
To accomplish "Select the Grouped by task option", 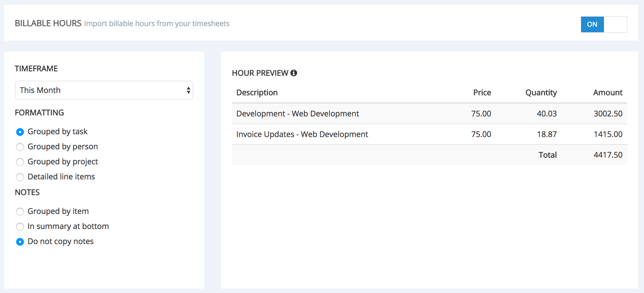I will click(x=20, y=132).
